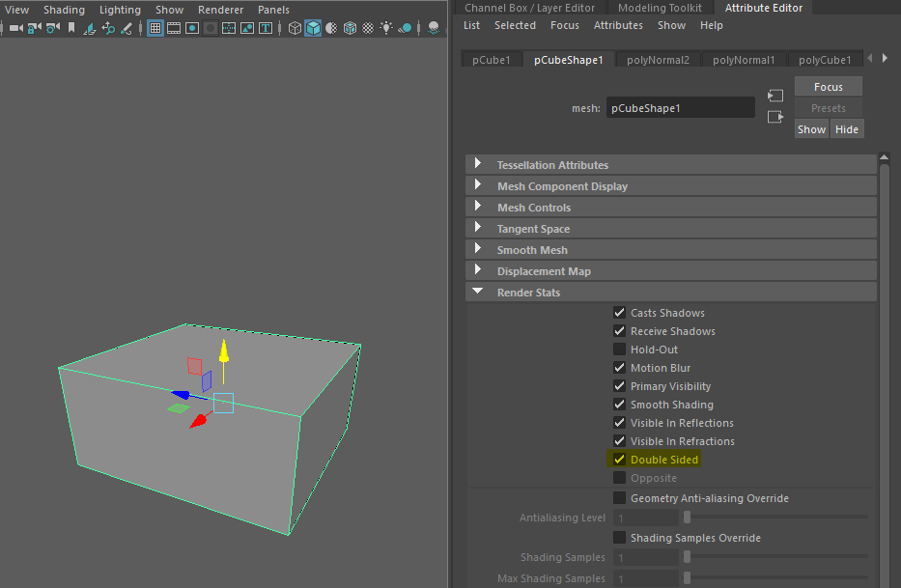901x588 pixels.
Task: Toggle the lock camera icon
Action: click(x=35, y=28)
